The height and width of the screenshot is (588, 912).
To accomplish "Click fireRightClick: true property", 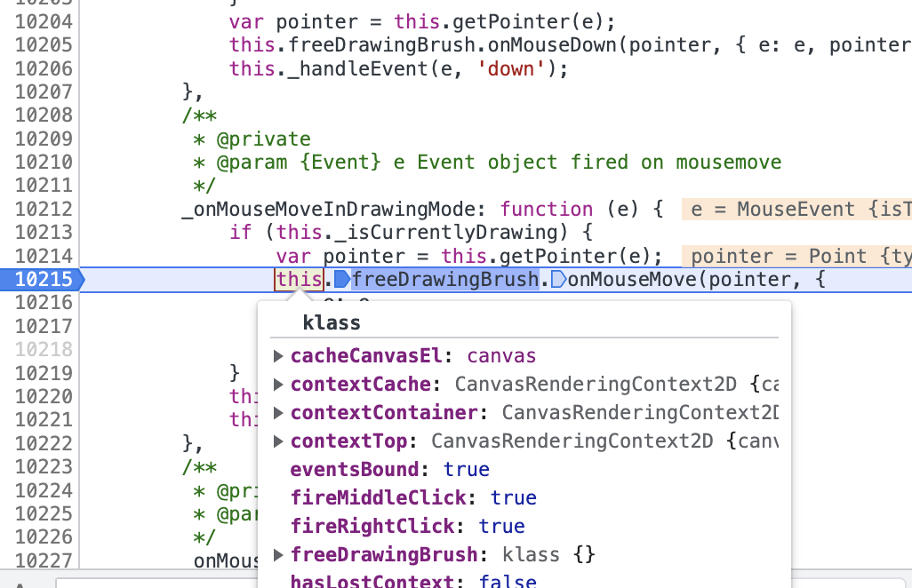I will [x=408, y=527].
